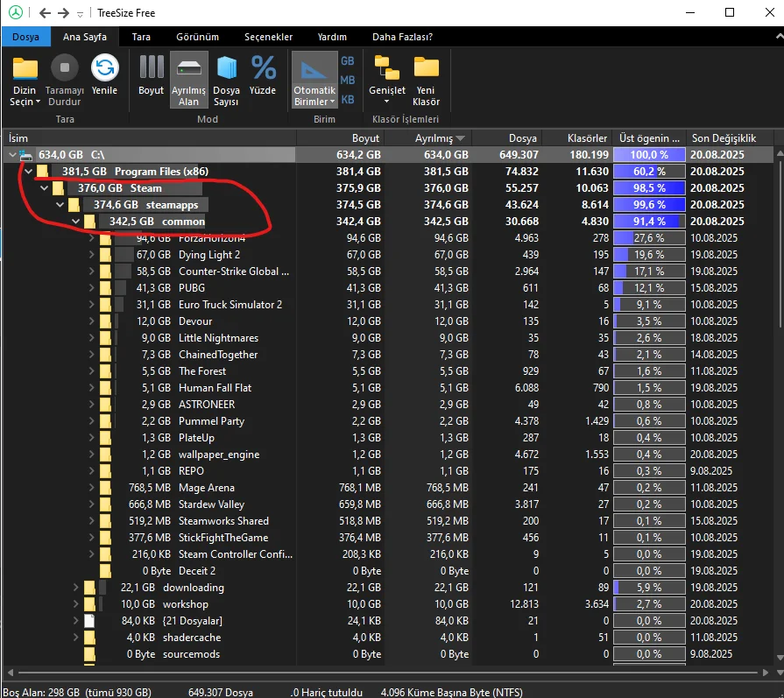Toggle the GB unit option

pyautogui.click(x=348, y=61)
